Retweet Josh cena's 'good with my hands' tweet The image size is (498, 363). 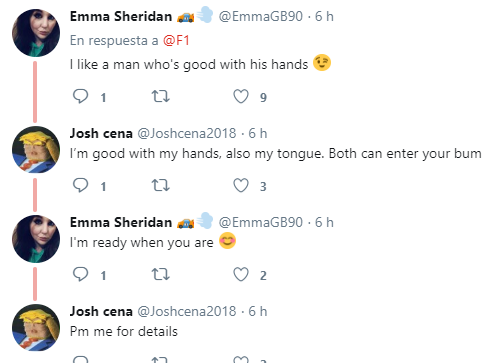(x=161, y=186)
